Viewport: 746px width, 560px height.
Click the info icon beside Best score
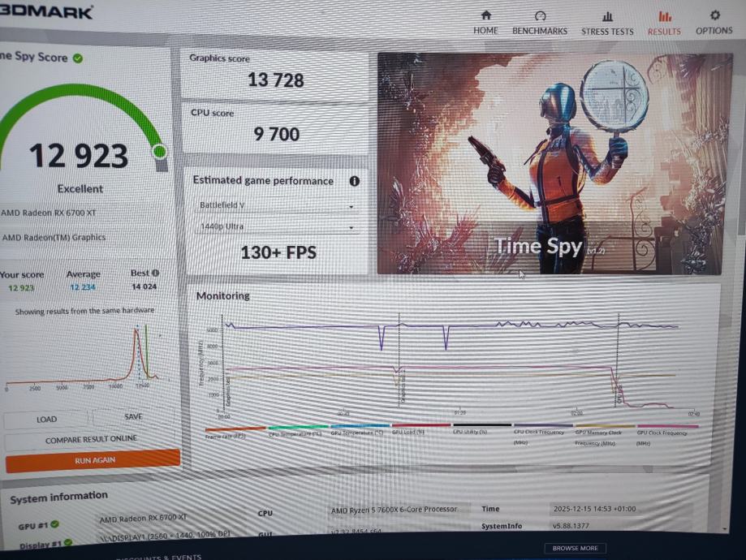point(155,273)
